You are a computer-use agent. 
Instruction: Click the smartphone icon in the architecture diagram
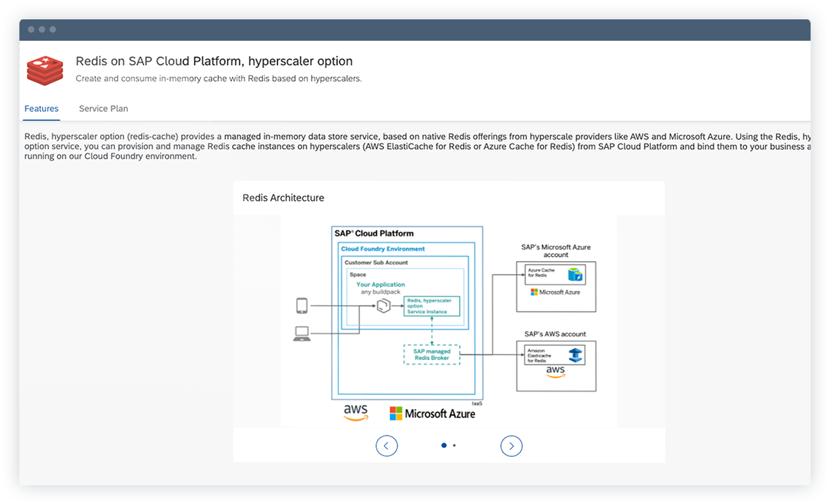click(301, 304)
